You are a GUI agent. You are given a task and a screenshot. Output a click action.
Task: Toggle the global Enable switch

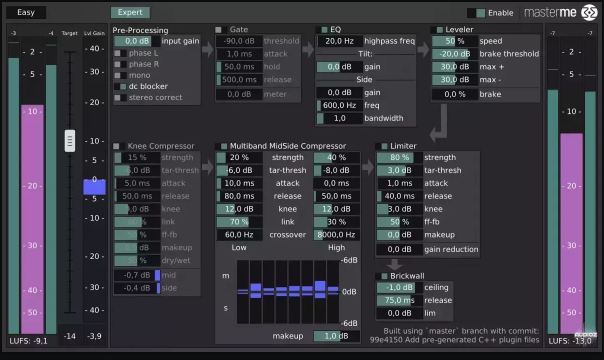click(x=476, y=13)
